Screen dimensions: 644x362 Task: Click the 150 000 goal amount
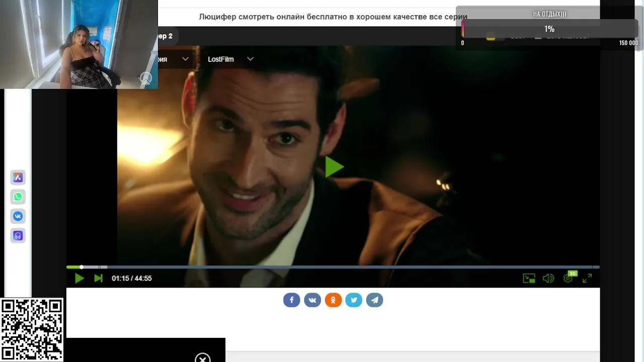pos(628,43)
